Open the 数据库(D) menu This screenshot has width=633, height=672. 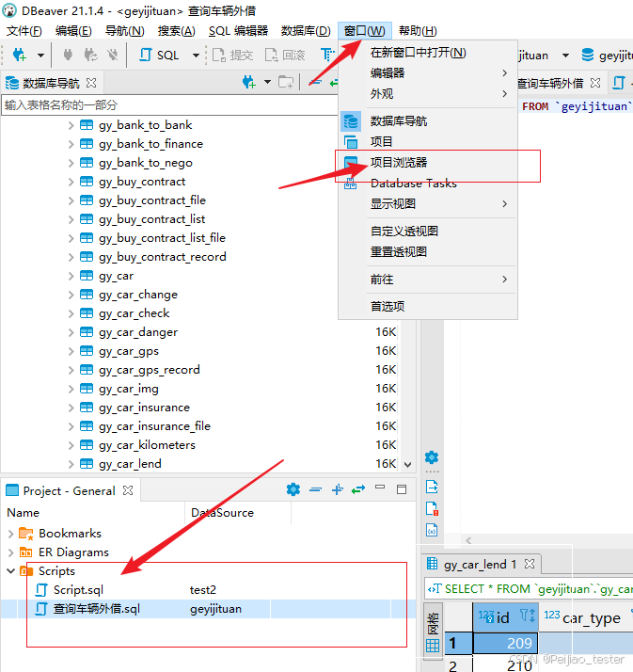(x=306, y=31)
